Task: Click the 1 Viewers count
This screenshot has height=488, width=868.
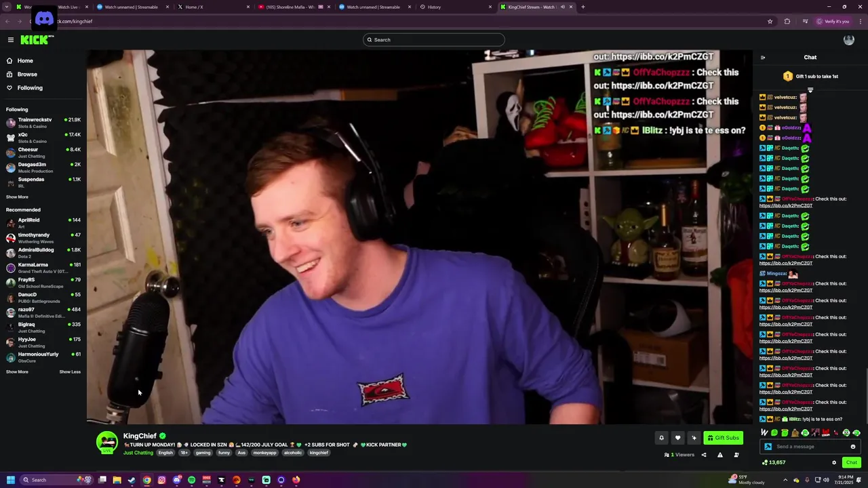Action: (x=679, y=455)
